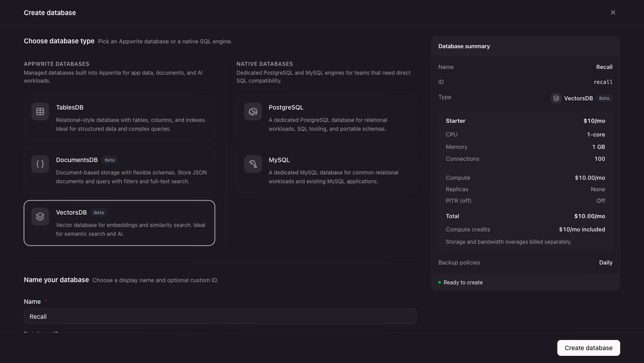644x363 pixels.
Task: Choose the PostgreSQL native database card
Action: point(327,118)
